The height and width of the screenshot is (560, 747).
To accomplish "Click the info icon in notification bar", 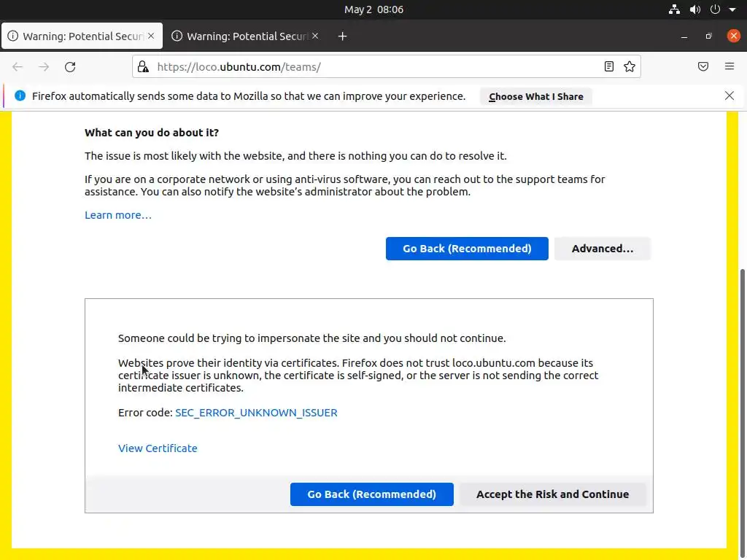I will click(20, 96).
